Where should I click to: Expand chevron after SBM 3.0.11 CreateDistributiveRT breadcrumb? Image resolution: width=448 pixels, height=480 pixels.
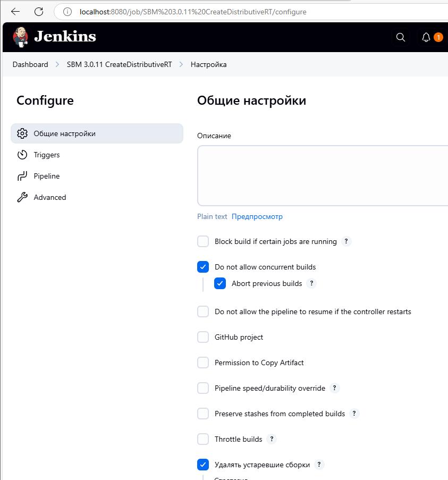pyautogui.click(x=181, y=64)
